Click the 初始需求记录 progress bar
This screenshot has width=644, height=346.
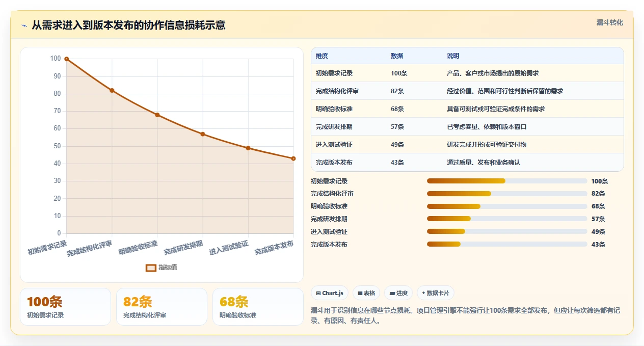pyautogui.click(x=507, y=181)
